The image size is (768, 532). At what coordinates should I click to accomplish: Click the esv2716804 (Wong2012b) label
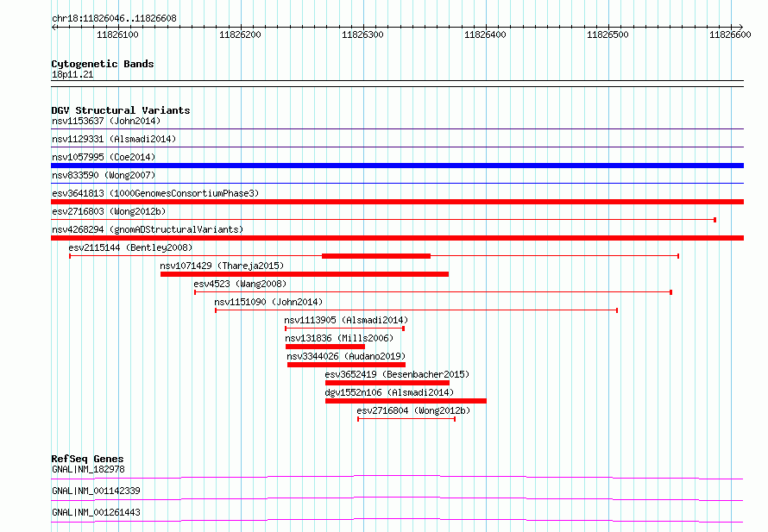pos(413,410)
